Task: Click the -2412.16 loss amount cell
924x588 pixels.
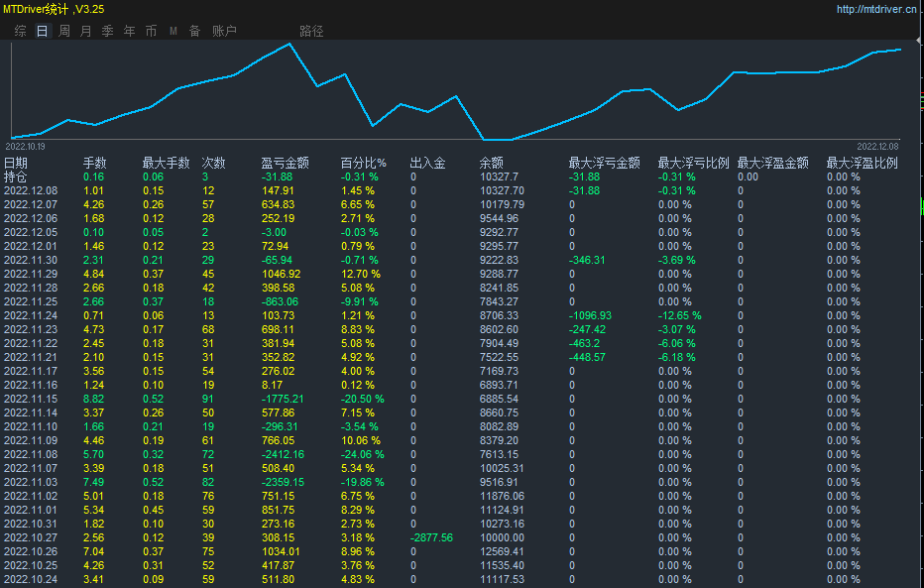Action: point(283,454)
